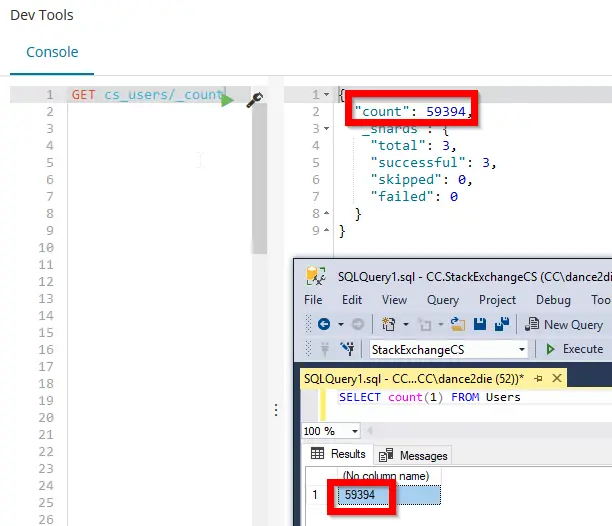Pin the SQLQuery1.sql tab

tap(537, 379)
